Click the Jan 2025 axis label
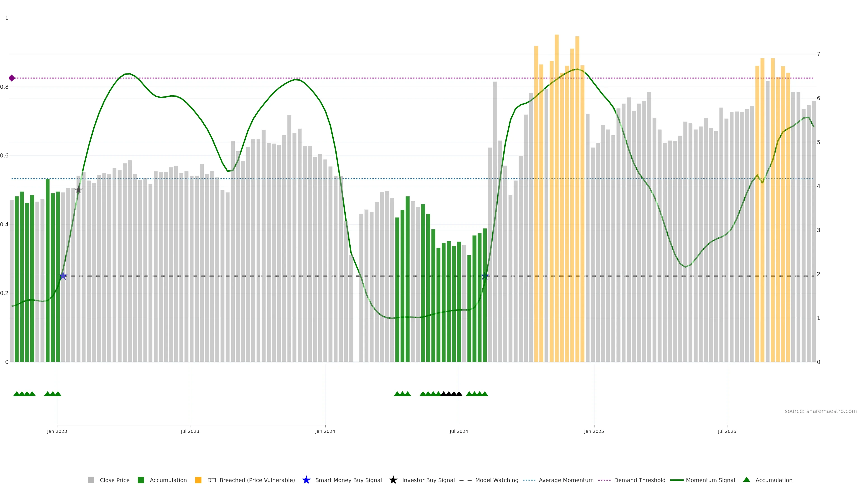The width and height of the screenshot is (868, 488). (x=594, y=431)
